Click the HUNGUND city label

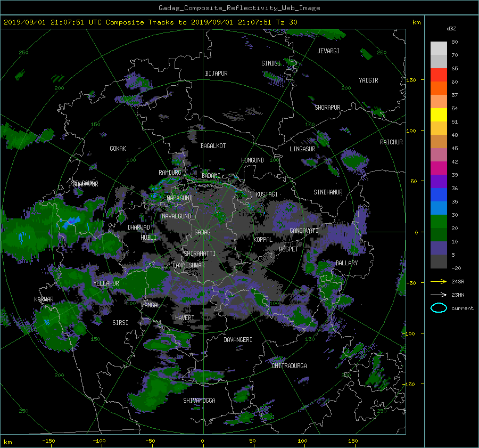pos(252,160)
